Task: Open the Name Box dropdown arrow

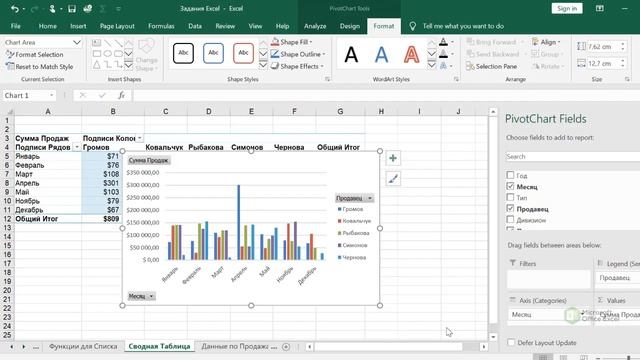Action: pyautogui.click(x=52, y=96)
